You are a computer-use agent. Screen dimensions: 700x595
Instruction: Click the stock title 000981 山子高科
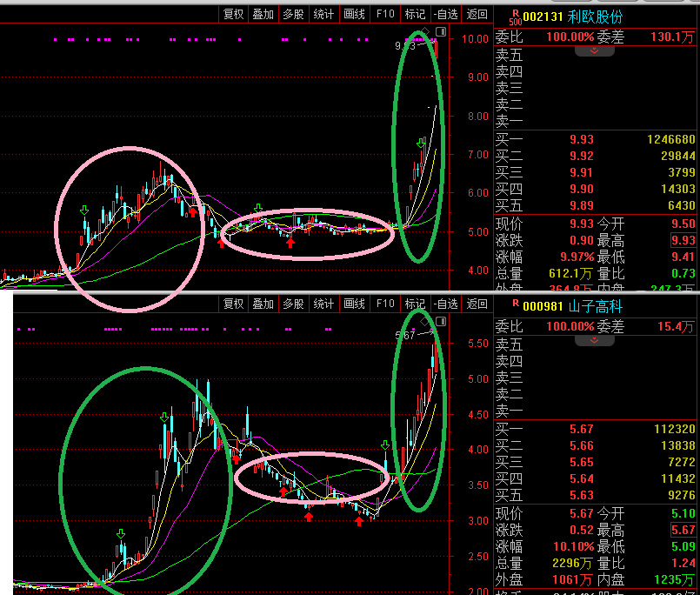point(573,306)
